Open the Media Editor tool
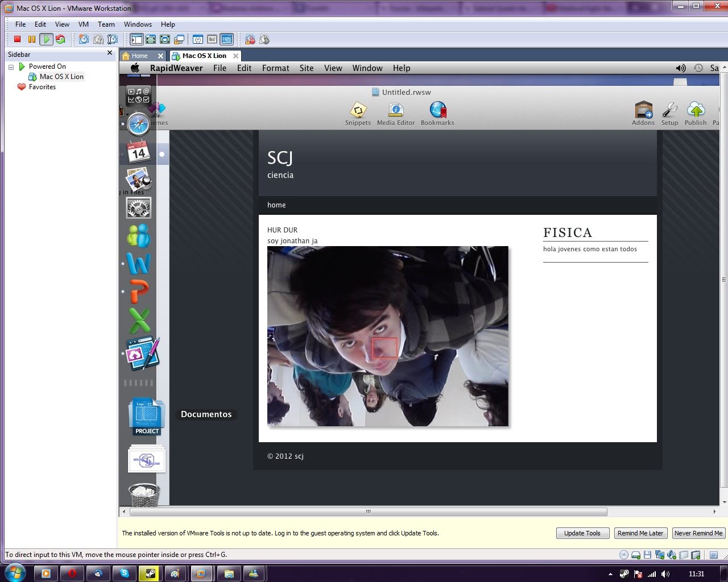Image resolution: width=728 pixels, height=582 pixels. coord(395,113)
